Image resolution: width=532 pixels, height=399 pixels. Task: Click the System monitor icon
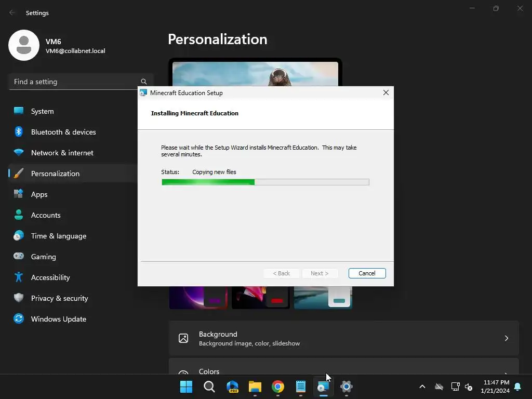(19, 111)
